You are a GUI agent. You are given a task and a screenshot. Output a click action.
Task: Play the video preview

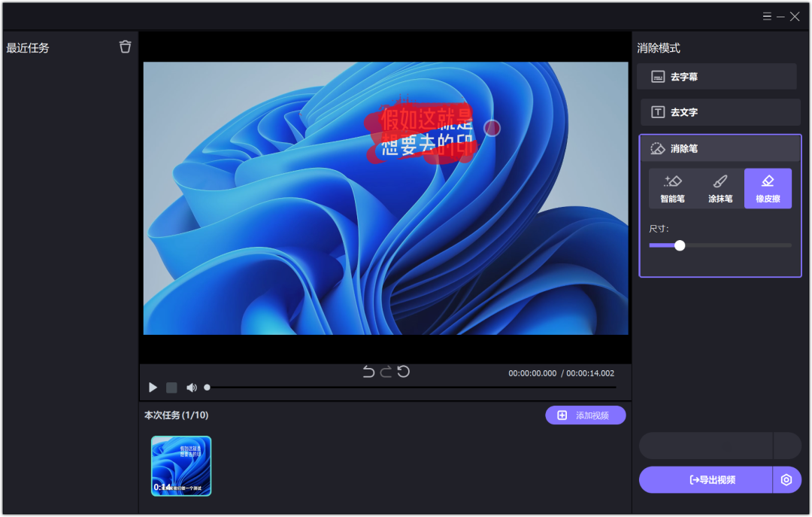click(153, 388)
